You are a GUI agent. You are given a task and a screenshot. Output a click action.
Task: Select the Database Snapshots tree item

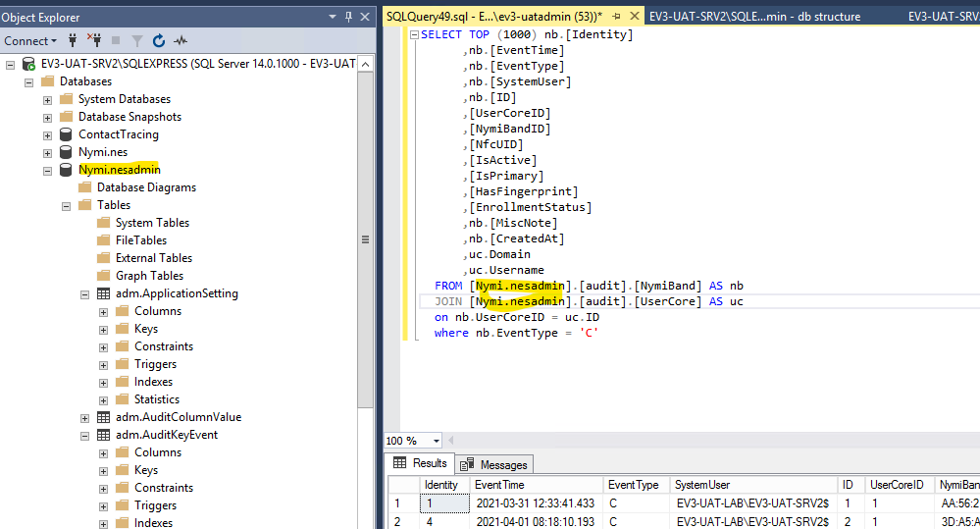coord(129,117)
